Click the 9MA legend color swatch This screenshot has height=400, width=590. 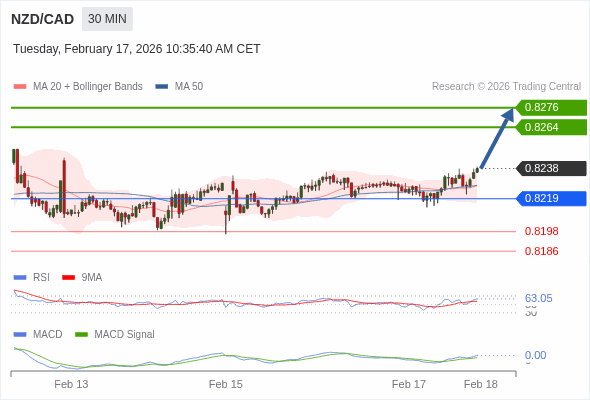[x=68, y=278]
